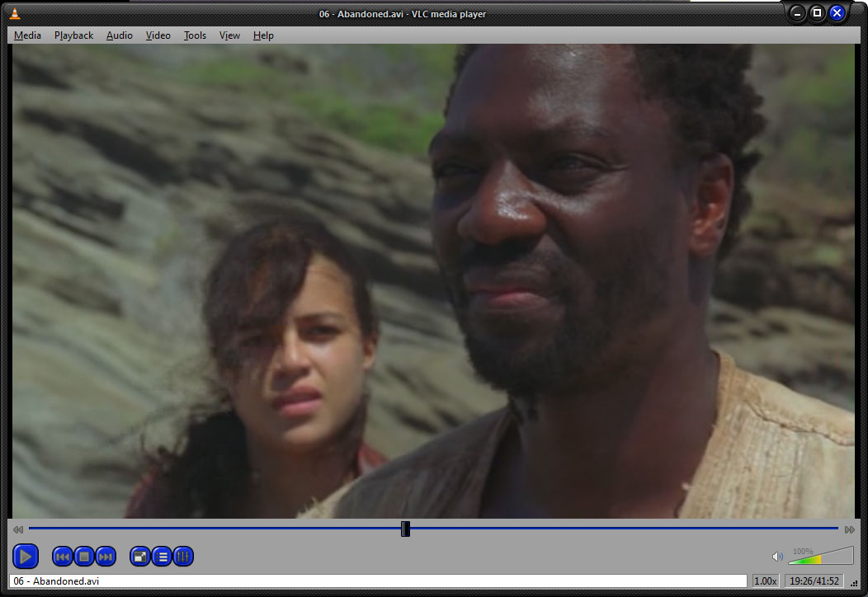The height and width of the screenshot is (597, 868).
Task: Slow down playback with left double-arrow
Action: (18, 530)
